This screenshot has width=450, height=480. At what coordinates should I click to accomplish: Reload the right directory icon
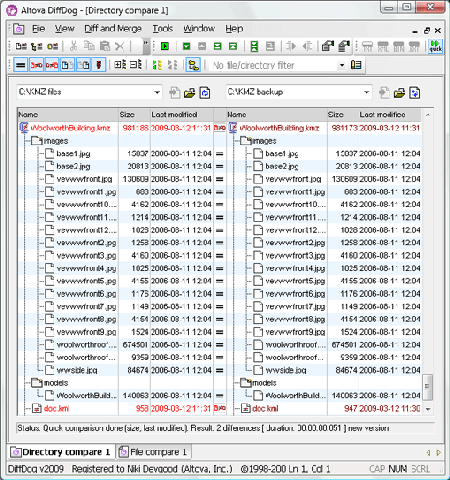(415, 93)
